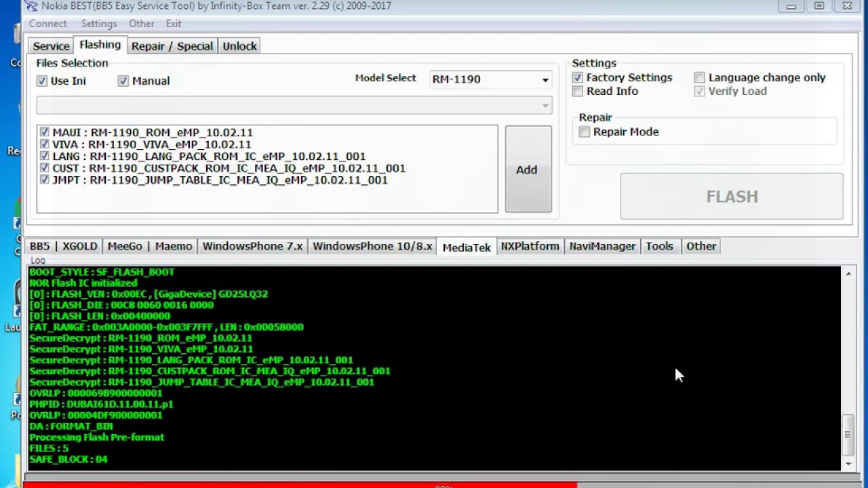Click the Add button
Viewport: 868px width, 488px height.
point(528,169)
